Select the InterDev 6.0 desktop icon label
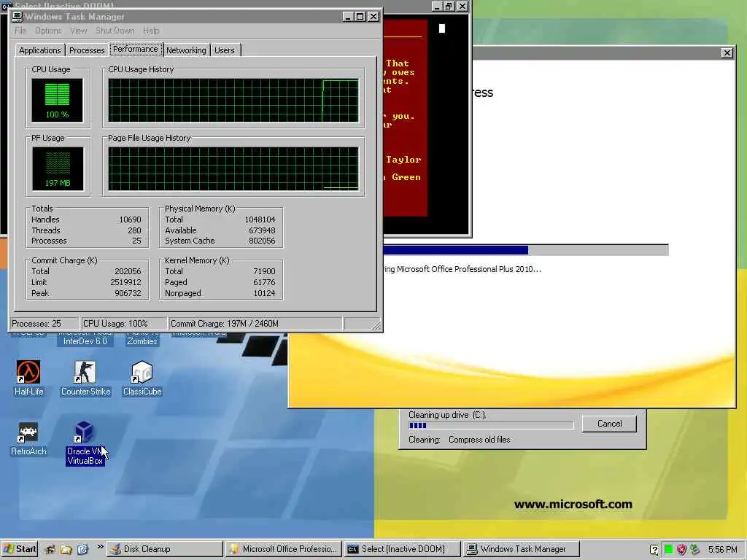This screenshot has width=747, height=560. point(85,341)
